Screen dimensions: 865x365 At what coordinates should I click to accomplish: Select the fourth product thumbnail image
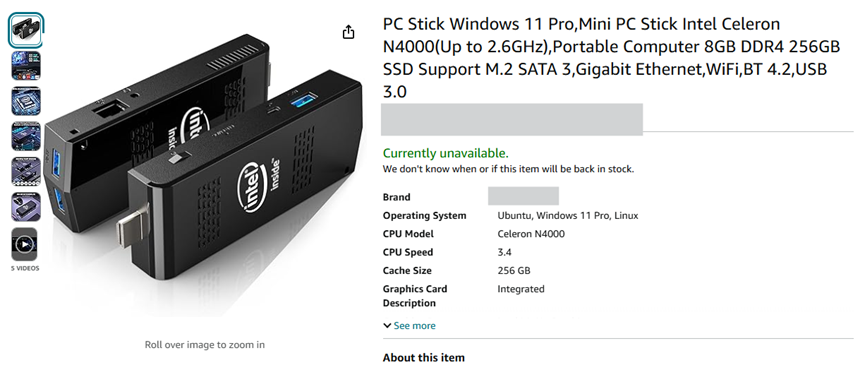point(26,136)
